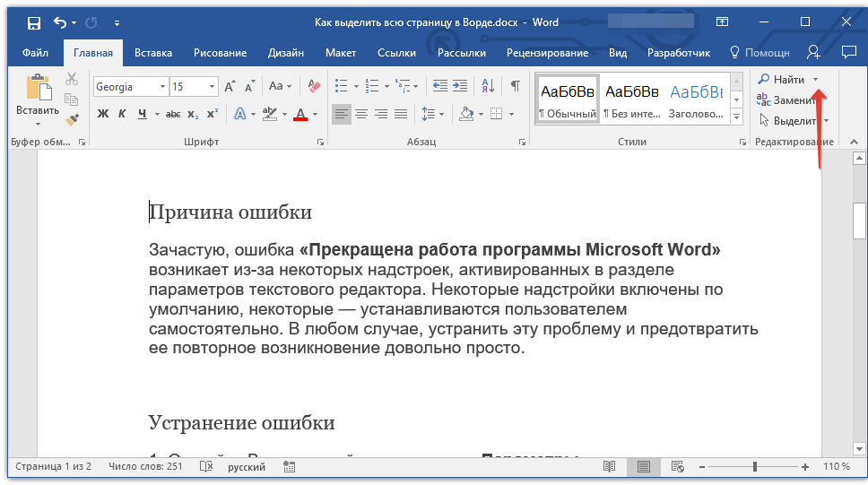Click the Sort A-Z icon
Viewport: 868px width, 485px height.
[488, 86]
